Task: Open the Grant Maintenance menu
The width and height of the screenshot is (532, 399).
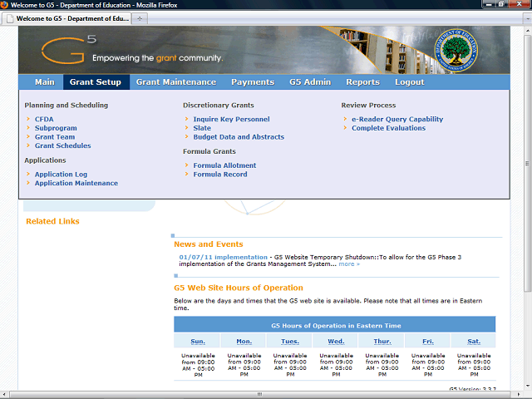Action: 176,82
